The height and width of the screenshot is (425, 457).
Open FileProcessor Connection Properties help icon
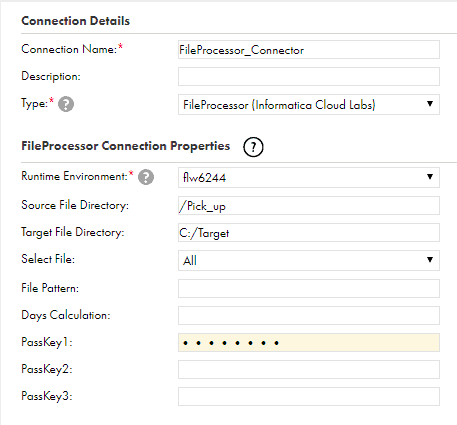click(x=253, y=147)
